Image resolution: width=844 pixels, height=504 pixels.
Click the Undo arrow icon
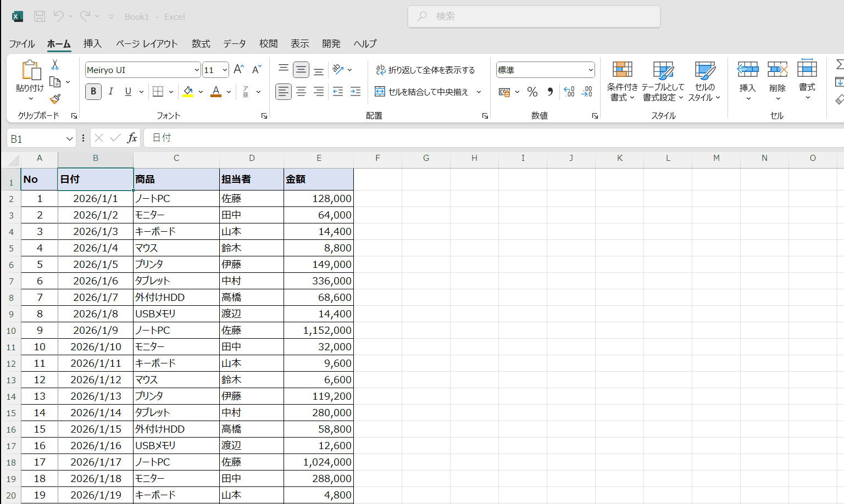tap(58, 16)
